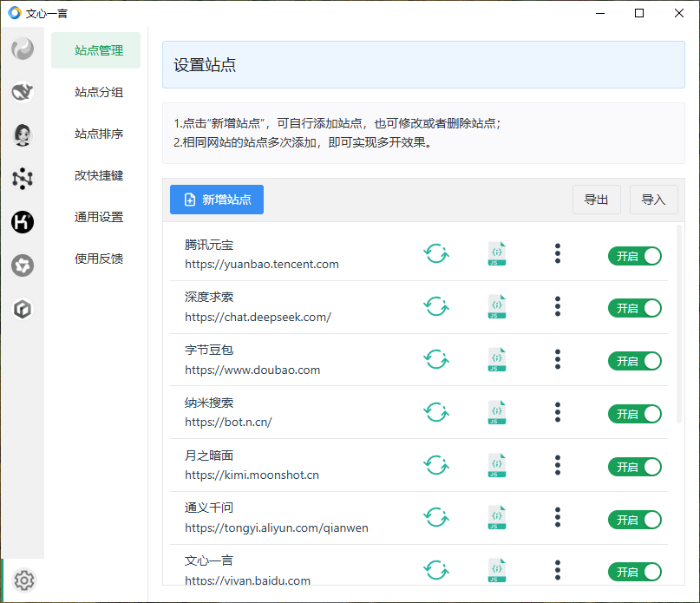Edit the JS script for 深度求索
The image size is (700, 603).
[497, 306]
